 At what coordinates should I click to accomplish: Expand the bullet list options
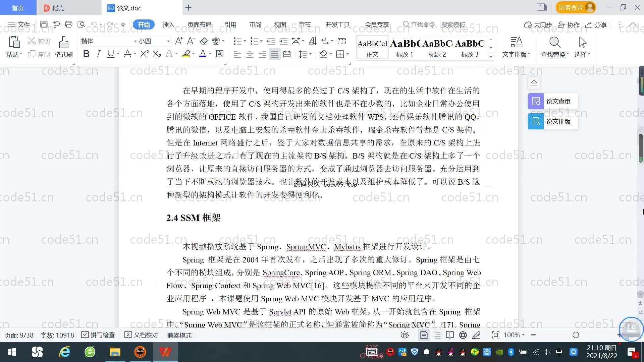pos(245,41)
